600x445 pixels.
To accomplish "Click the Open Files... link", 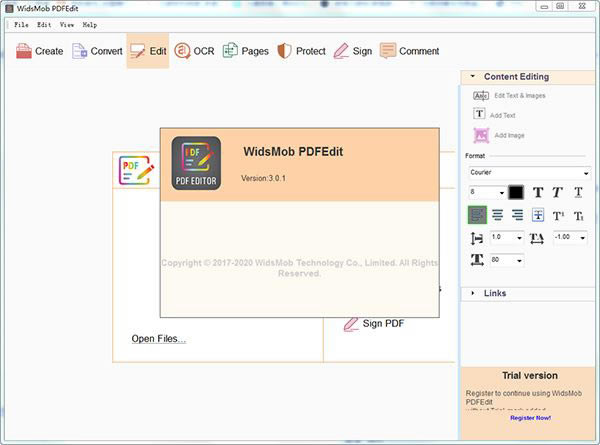I will coord(158,338).
